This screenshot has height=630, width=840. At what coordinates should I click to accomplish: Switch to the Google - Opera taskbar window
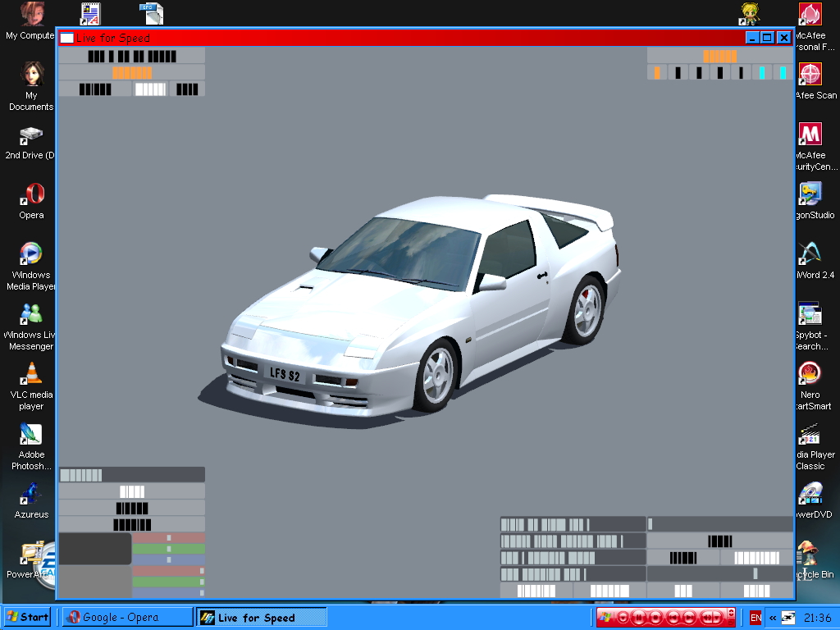click(x=127, y=617)
